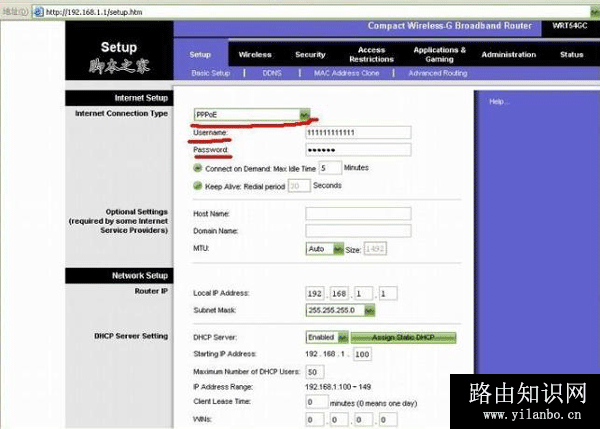
Task: Open Access Restrictions tab
Action: (x=371, y=54)
